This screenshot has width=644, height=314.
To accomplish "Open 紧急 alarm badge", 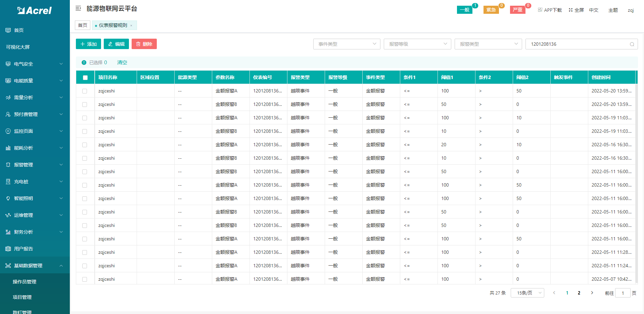I will (x=491, y=10).
